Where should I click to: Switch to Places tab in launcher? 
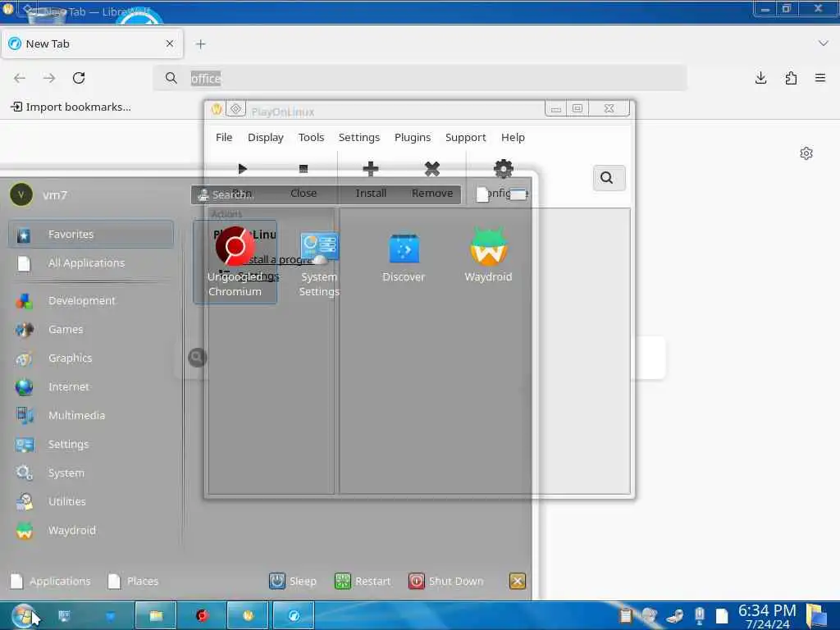133,582
